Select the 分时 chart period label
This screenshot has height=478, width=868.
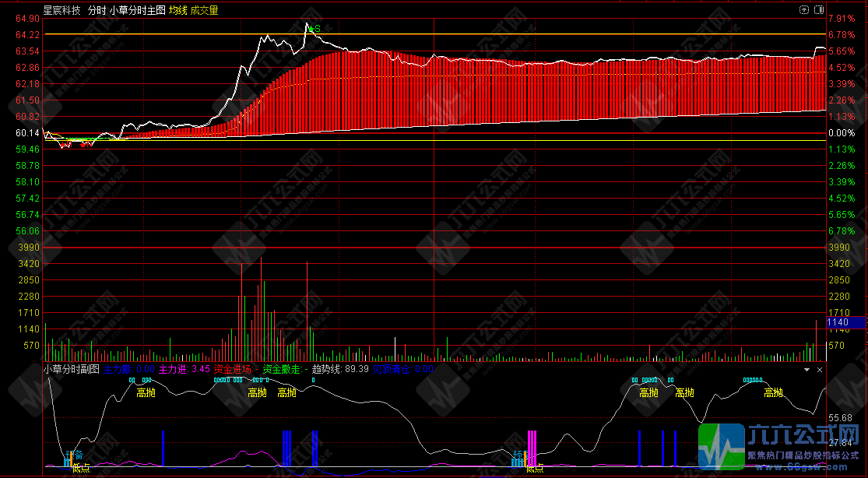point(97,11)
